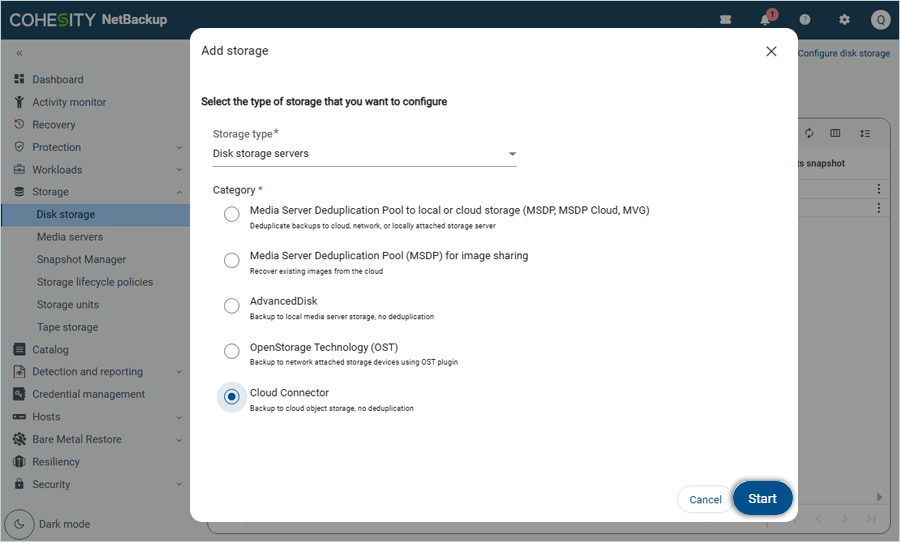This screenshot has width=900, height=542.
Task: Click the Cancel button
Action: point(705,500)
